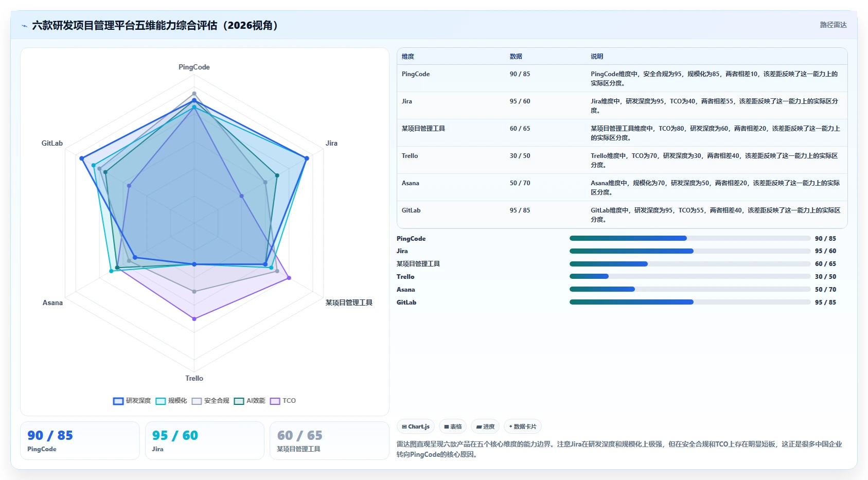Click the dashboard title 六款研发项目管理平台五维能力综合评估

(x=155, y=26)
